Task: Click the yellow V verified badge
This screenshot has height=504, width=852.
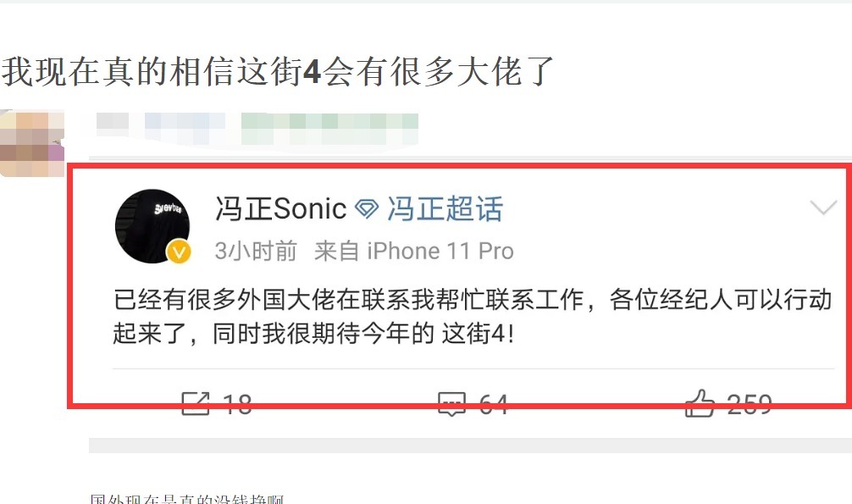Action: pos(178,252)
